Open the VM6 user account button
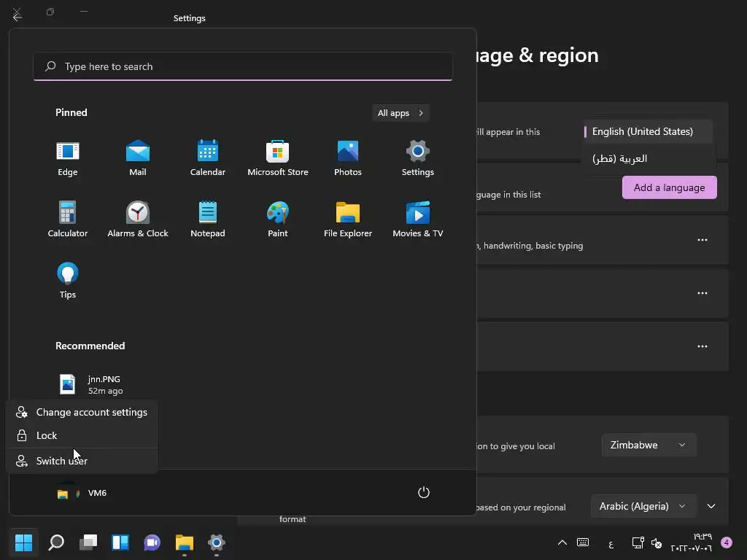The image size is (747, 560). pos(82,493)
